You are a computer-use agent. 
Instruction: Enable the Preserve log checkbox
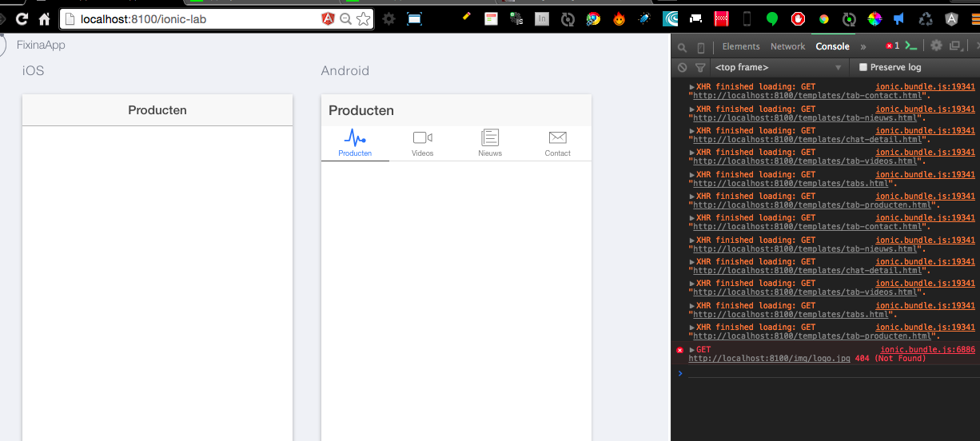tap(862, 68)
